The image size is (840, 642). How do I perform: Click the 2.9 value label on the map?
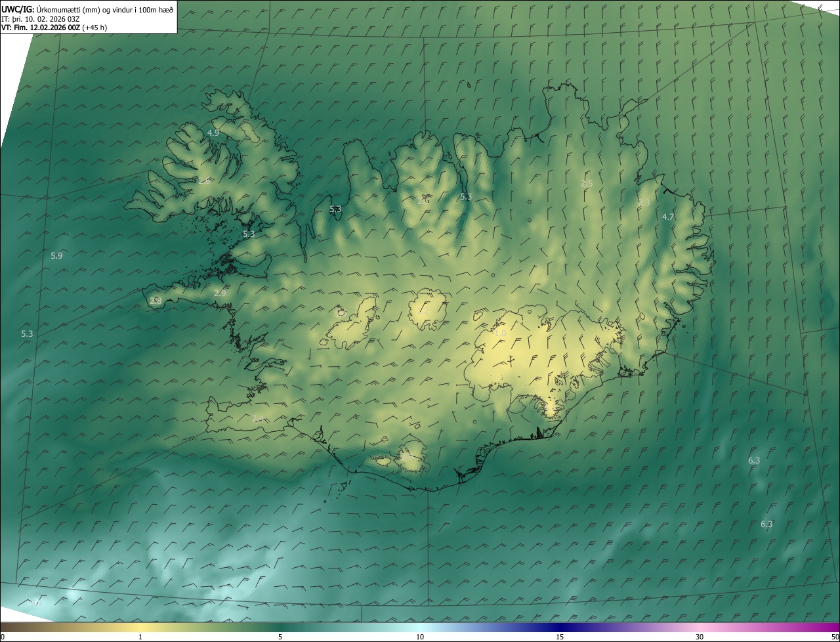[x=220, y=293]
